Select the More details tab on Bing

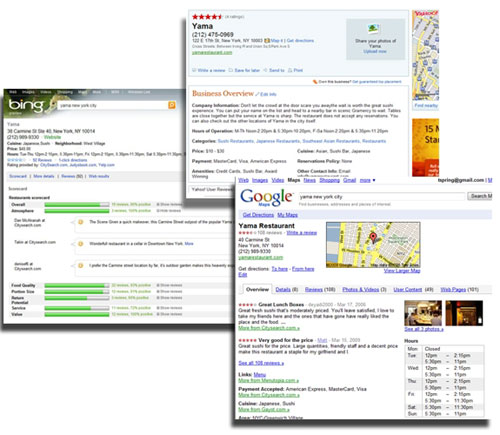[44, 176]
